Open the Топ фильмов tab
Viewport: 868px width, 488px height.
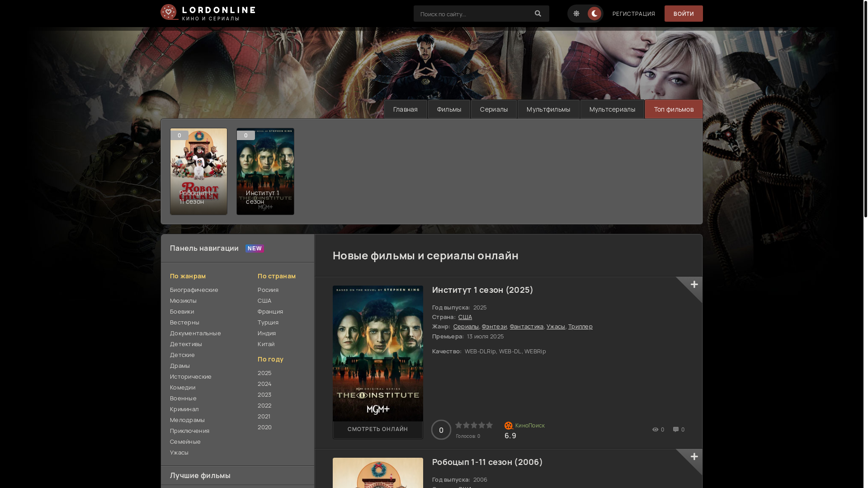(x=674, y=109)
